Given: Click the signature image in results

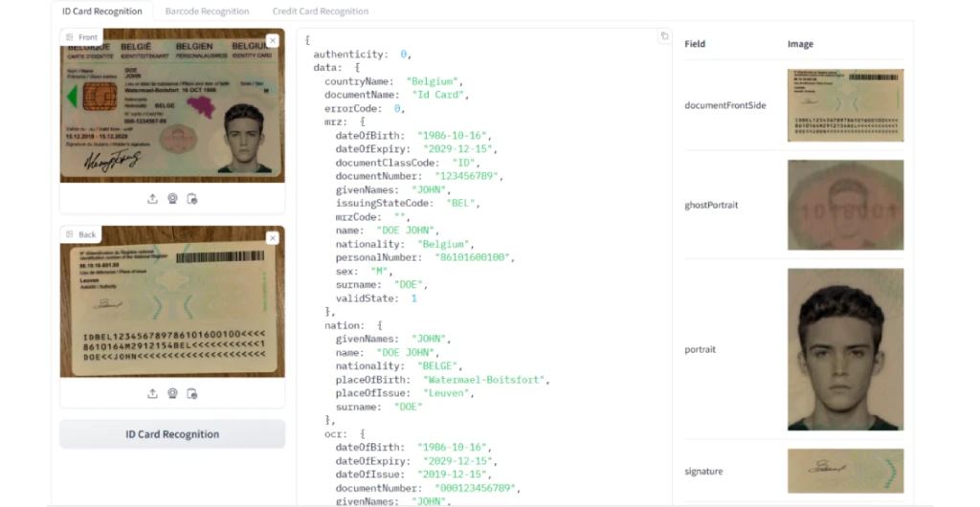Looking at the screenshot, I should (x=844, y=471).
